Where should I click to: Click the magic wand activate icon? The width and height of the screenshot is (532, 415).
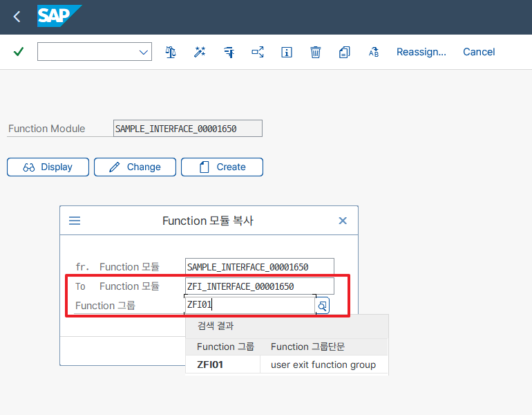click(x=200, y=52)
